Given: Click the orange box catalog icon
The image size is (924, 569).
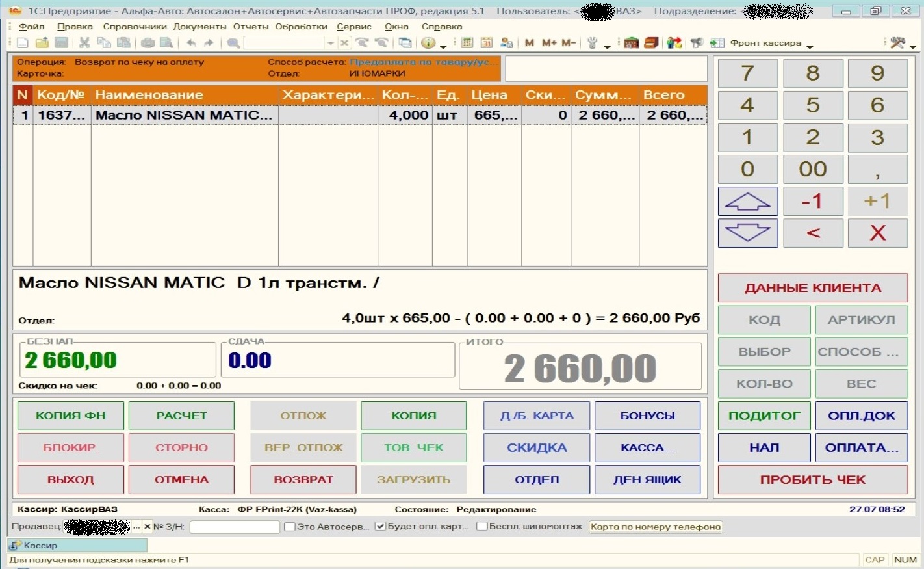Looking at the screenshot, I should [651, 43].
